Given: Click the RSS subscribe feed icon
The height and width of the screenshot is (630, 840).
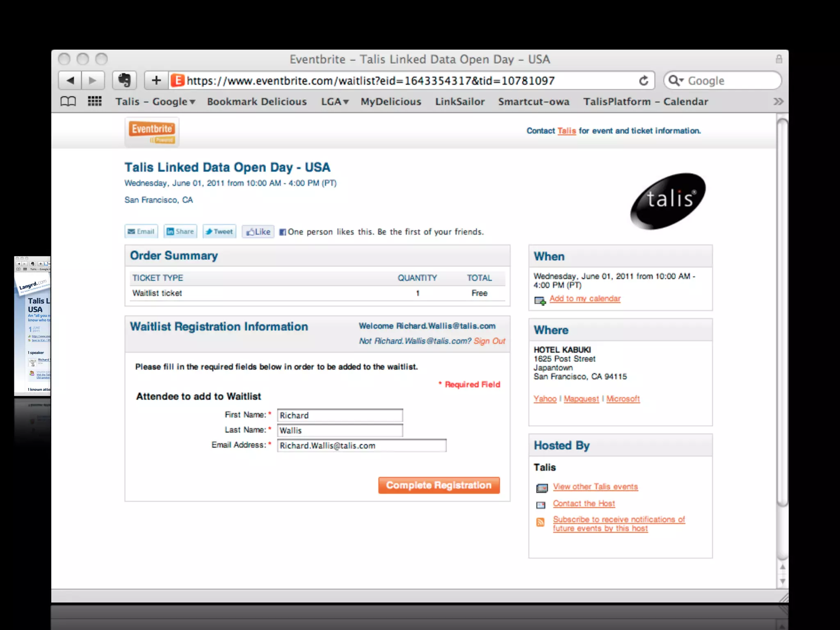Looking at the screenshot, I should pyautogui.click(x=541, y=522).
